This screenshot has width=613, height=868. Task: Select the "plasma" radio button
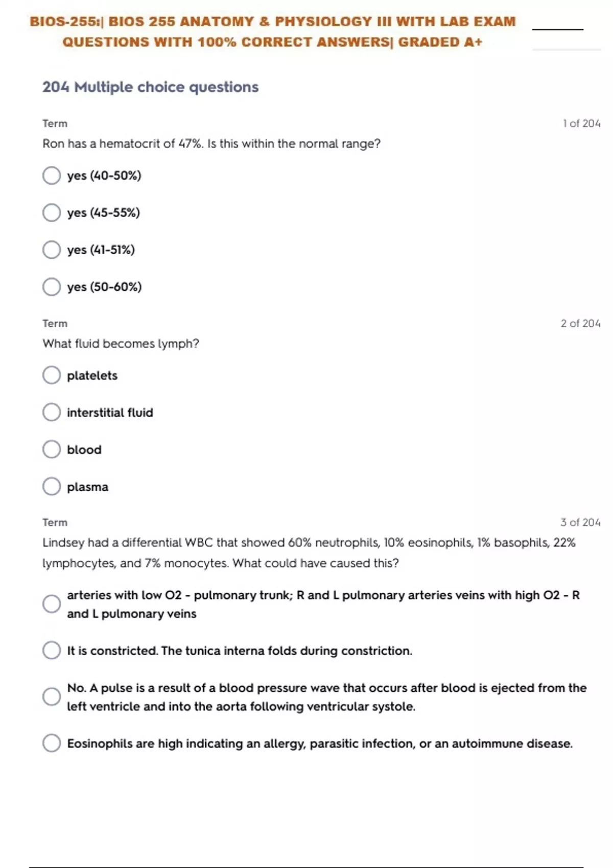(x=52, y=487)
